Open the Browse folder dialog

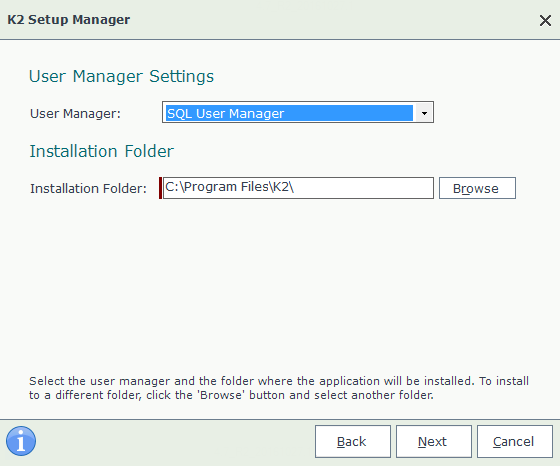point(477,188)
